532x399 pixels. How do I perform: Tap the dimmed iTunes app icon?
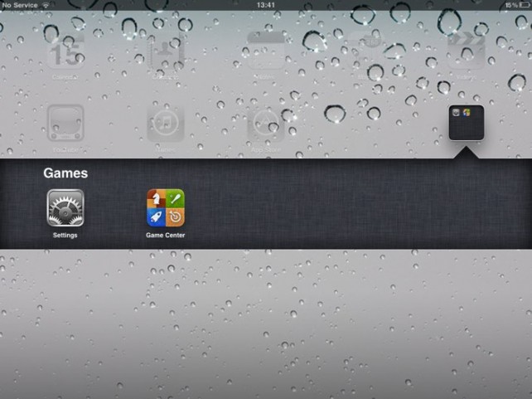(166, 123)
